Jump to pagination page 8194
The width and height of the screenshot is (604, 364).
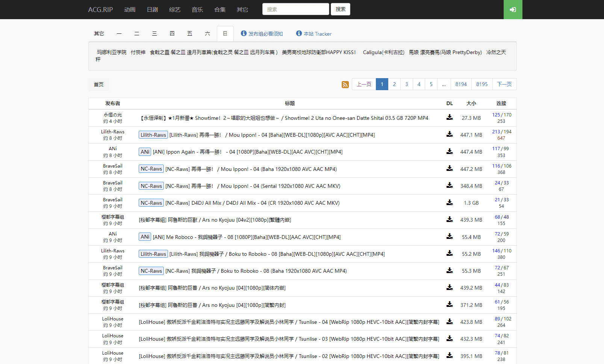point(461,84)
